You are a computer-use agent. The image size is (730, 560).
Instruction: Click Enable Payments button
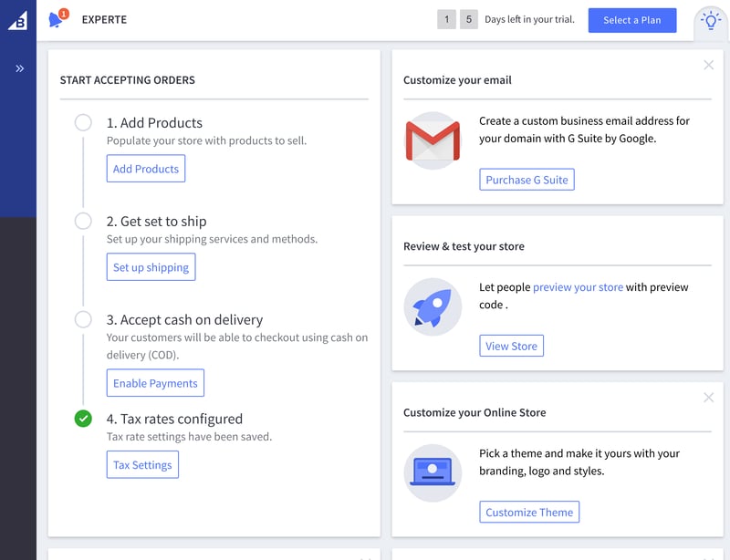[x=155, y=383]
